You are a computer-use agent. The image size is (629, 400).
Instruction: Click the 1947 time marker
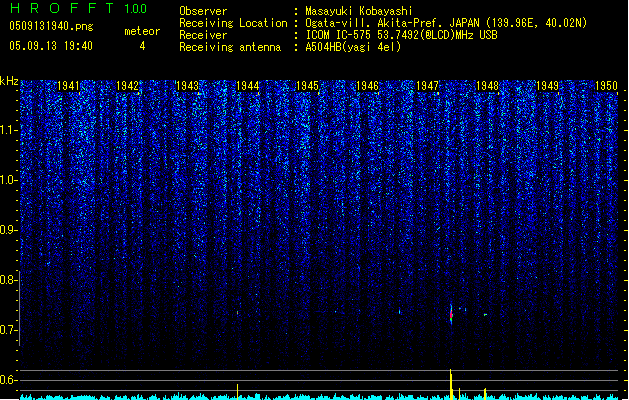[428, 86]
